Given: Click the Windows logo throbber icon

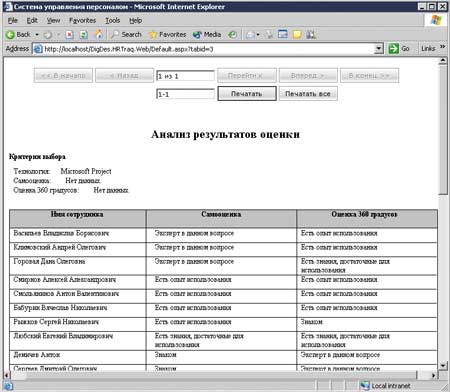Looking at the screenshot, I should pyautogui.click(x=436, y=20).
